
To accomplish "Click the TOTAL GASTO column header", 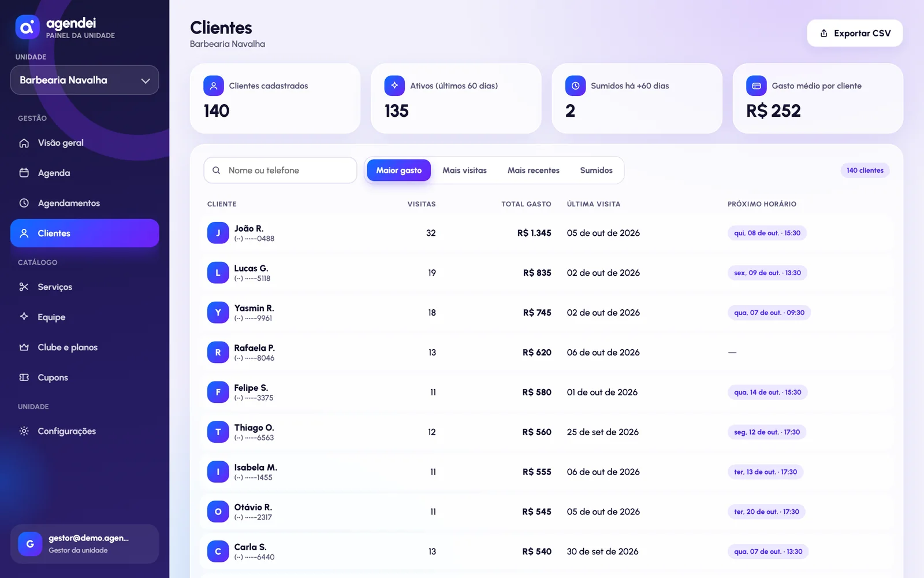I will 526,204.
